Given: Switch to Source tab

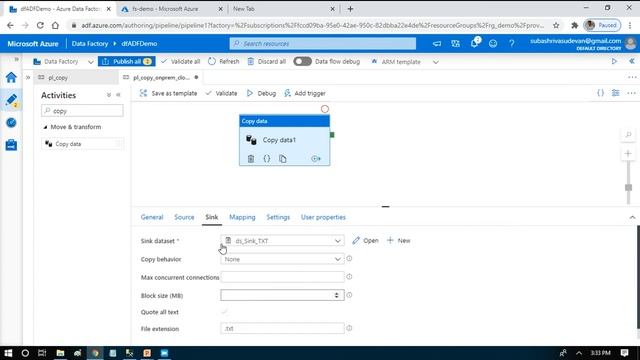Looking at the screenshot, I should pyautogui.click(x=184, y=217).
